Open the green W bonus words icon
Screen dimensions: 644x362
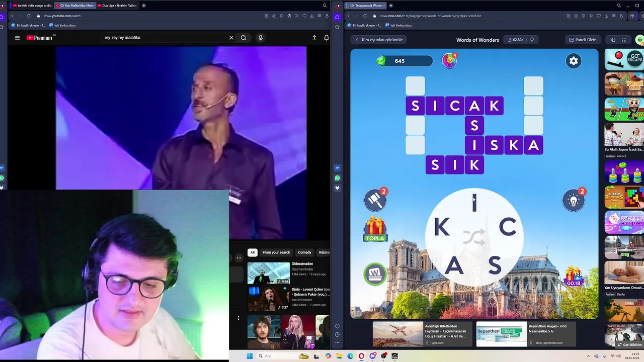[x=374, y=274]
